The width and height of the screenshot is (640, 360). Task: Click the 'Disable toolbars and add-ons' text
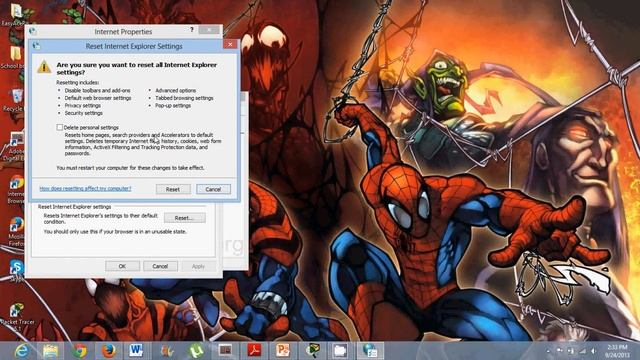pos(98,91)
